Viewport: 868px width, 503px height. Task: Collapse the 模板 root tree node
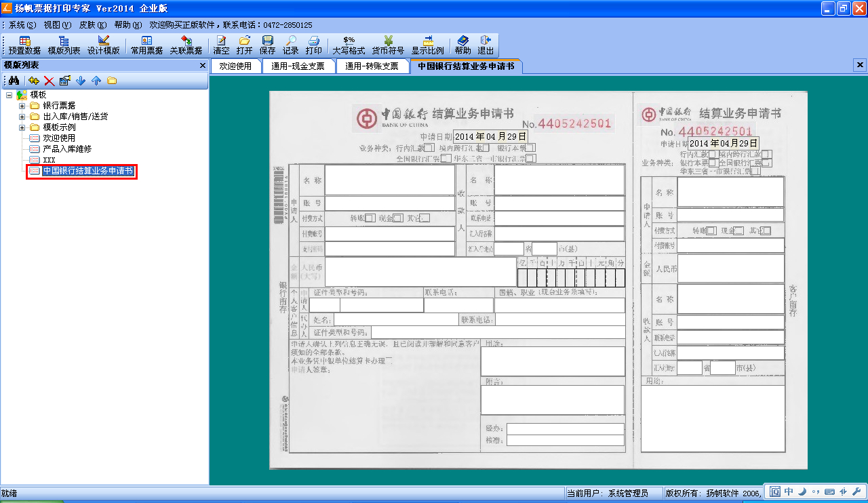(9, 95)
